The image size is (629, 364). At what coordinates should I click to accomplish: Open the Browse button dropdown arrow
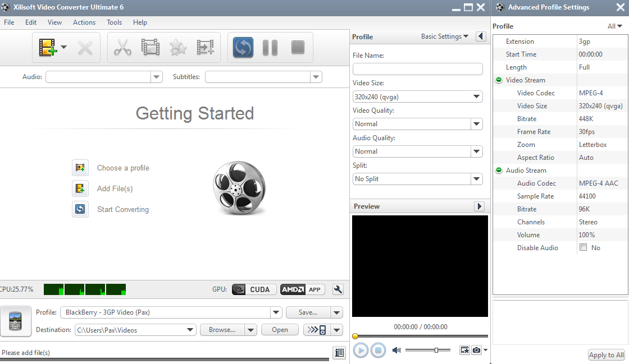tap(250, 330)
